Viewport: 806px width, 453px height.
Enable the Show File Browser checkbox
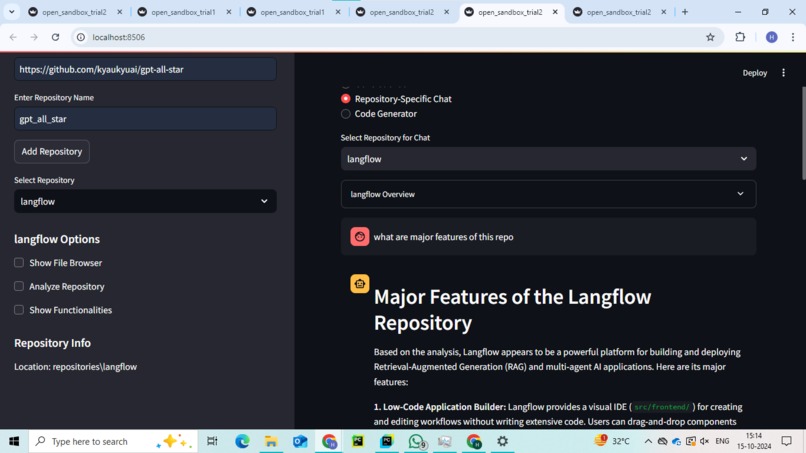pyautogui.click(x=19, y=263)
